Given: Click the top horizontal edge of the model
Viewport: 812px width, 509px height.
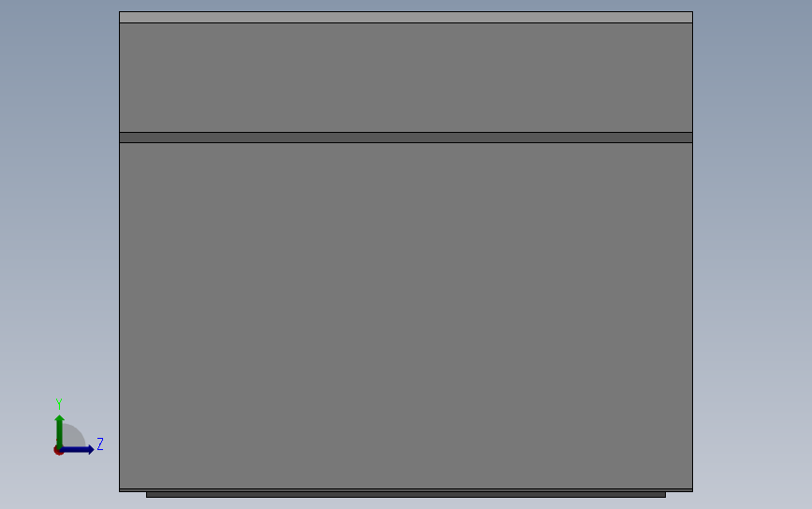Looking at the screenshot, I should pos(406,12).
